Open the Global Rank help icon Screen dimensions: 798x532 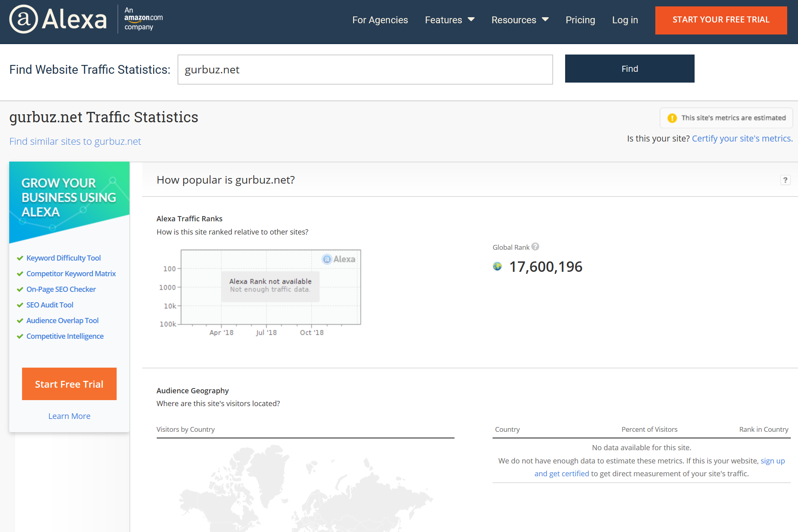[x=535, y=247]
